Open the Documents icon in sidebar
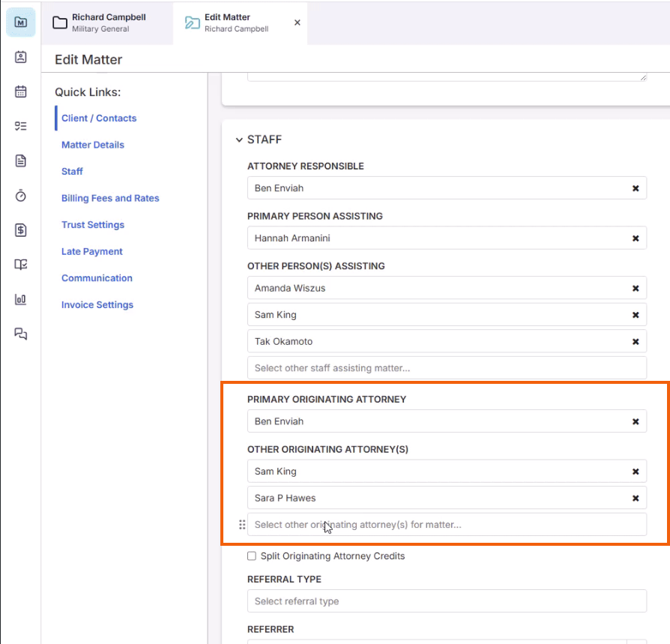This screenshot has height=644, width=670. [x=20, y=160]
